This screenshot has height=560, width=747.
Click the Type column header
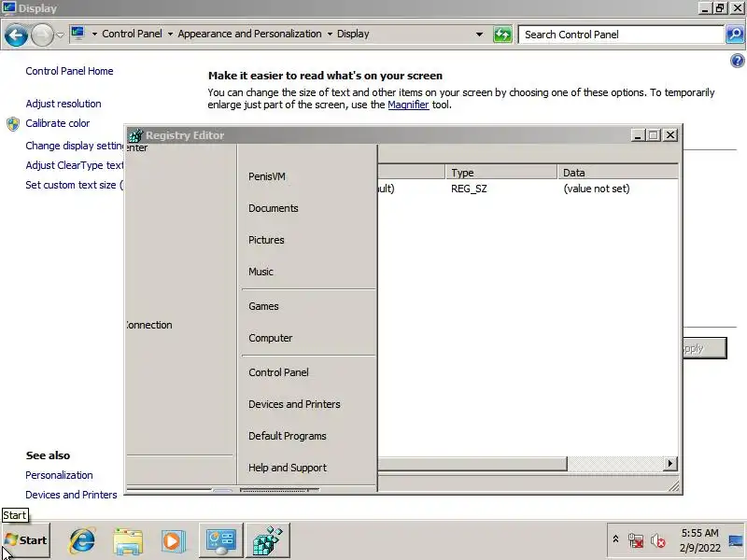[x=500, y=173]
